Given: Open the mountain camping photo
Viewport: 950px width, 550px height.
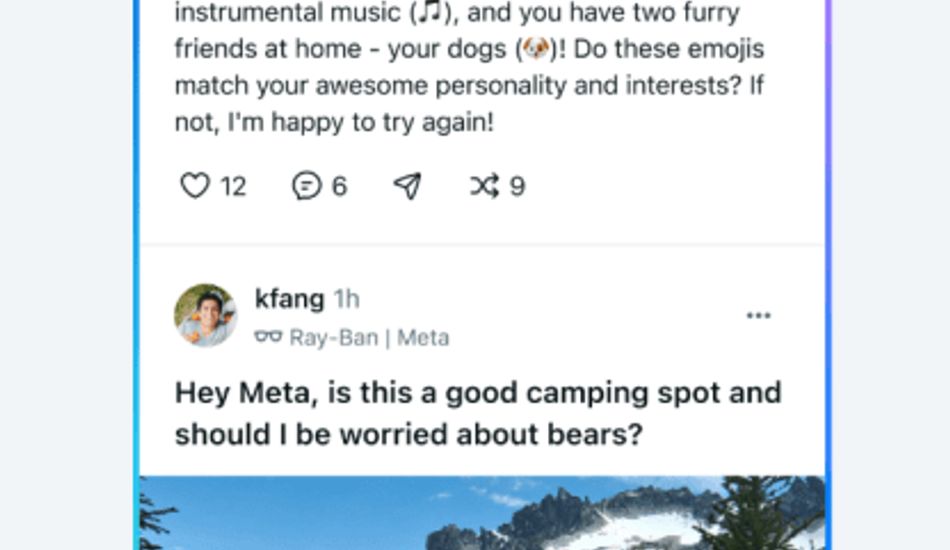Looking at the screenshot, I should [482, 513].
